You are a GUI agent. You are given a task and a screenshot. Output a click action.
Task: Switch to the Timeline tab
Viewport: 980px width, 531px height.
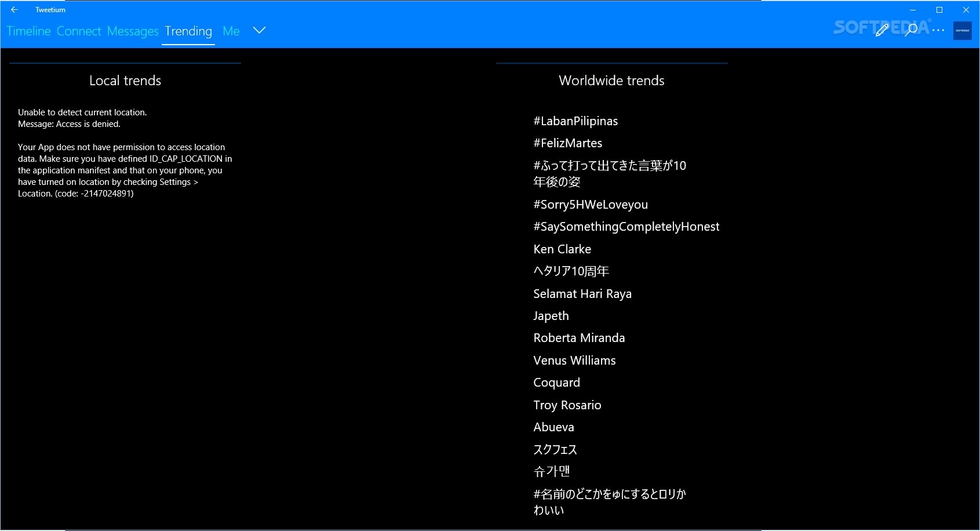[x=29, y=31]
